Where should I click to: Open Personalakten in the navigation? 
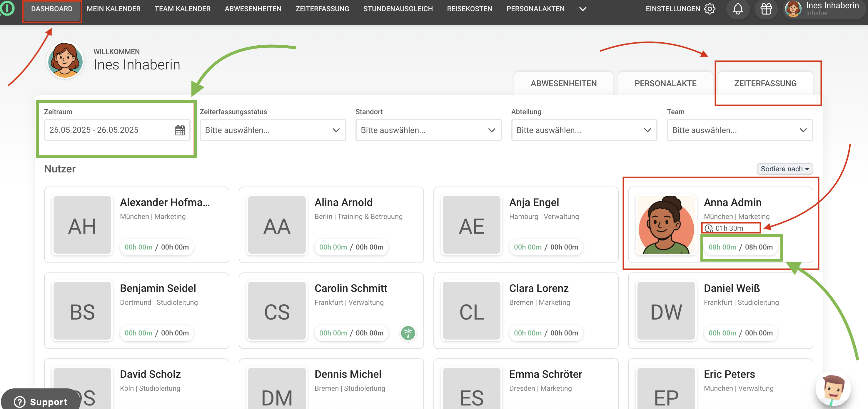point(535,9)
